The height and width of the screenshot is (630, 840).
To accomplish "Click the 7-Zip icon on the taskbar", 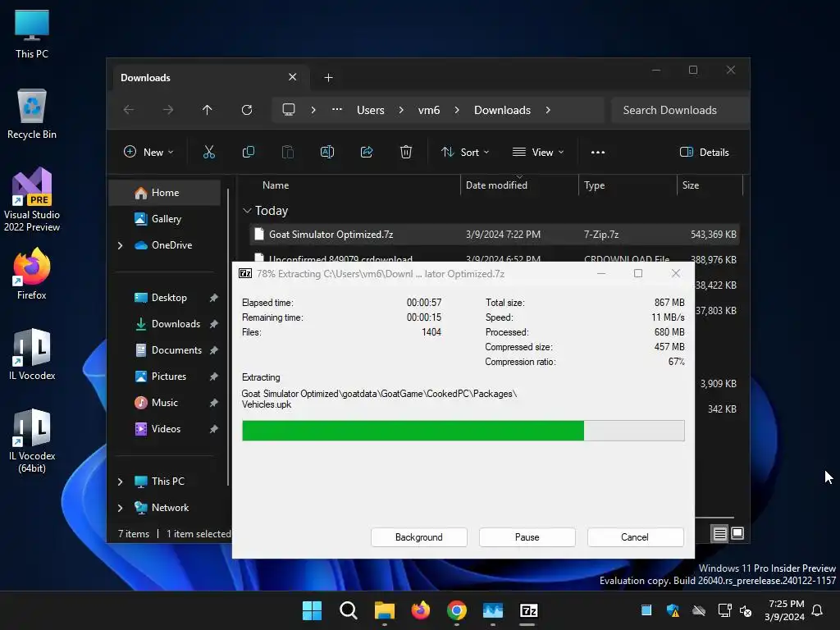I will (529, 610).
